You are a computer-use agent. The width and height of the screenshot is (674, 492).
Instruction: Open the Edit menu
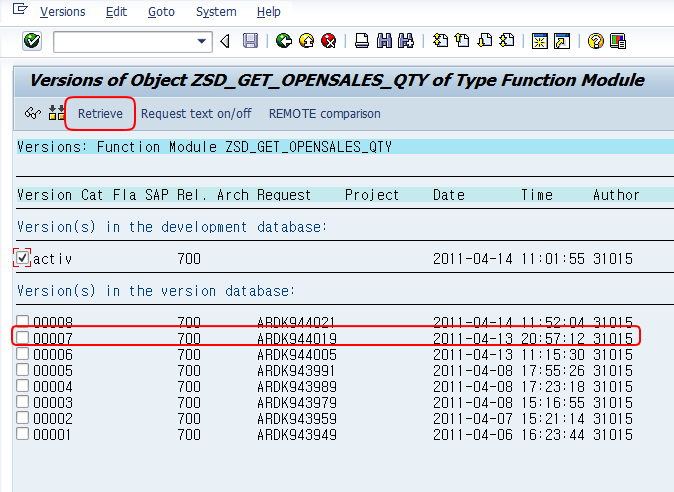click(x=116, y=12)
